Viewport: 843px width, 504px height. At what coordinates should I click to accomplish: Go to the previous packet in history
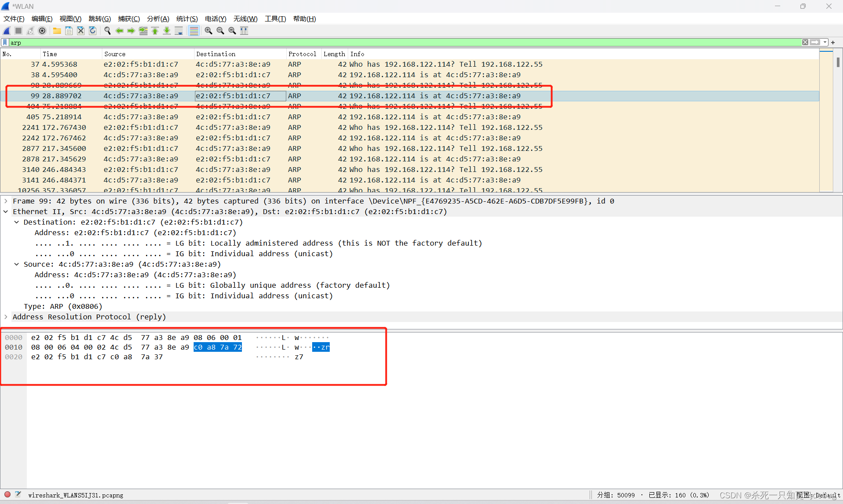[x=119, y=31]
